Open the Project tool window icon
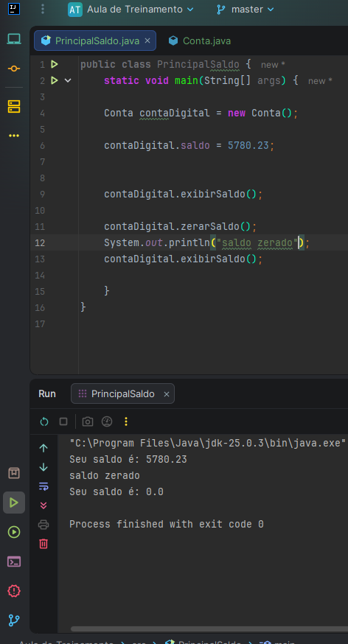 coord(14,40)
